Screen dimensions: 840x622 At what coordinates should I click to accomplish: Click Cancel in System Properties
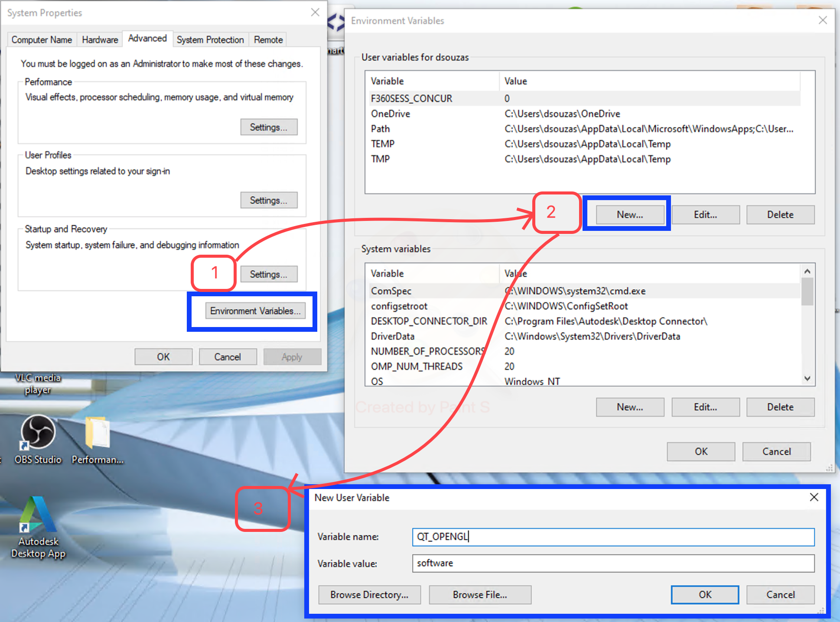228,356
